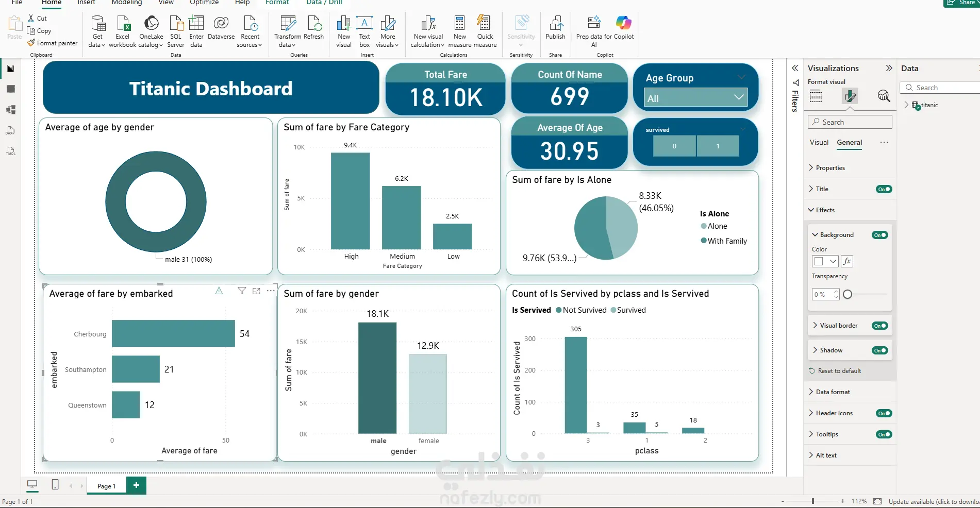Switch to Table view in left sidebar
Image resolution: width=980 pixels, height=508 pixels.
tap(10, 89)
